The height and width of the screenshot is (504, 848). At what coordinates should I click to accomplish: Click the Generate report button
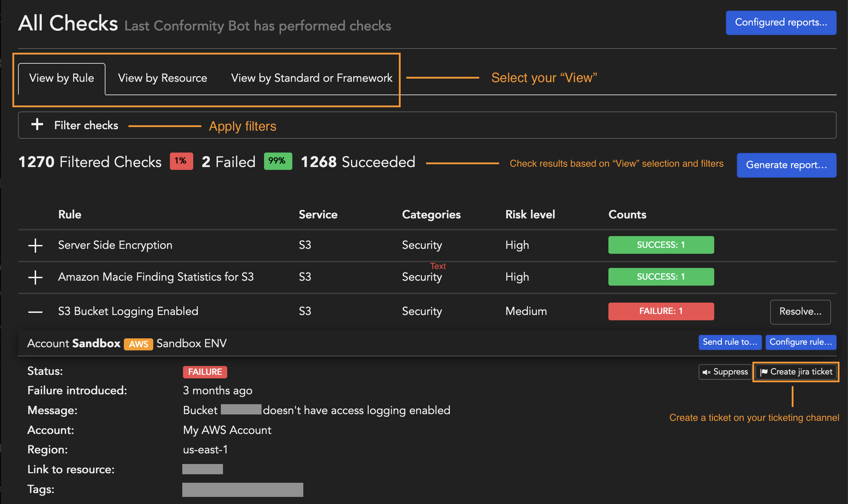[x=786, y=165]
